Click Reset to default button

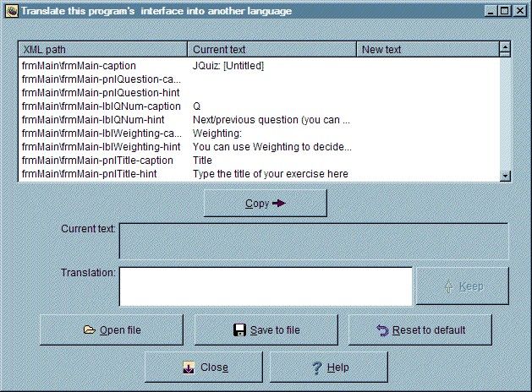(x=420, y=330)
